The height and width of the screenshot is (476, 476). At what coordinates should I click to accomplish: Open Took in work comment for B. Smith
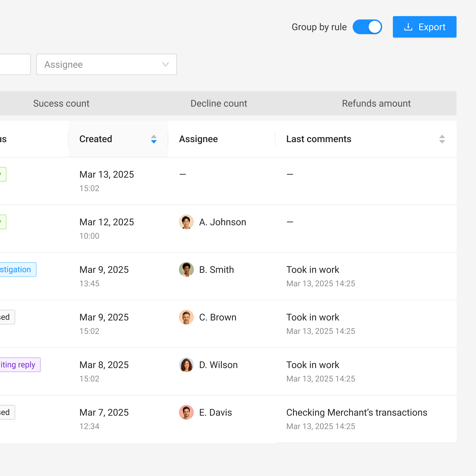tap(313, 270)
